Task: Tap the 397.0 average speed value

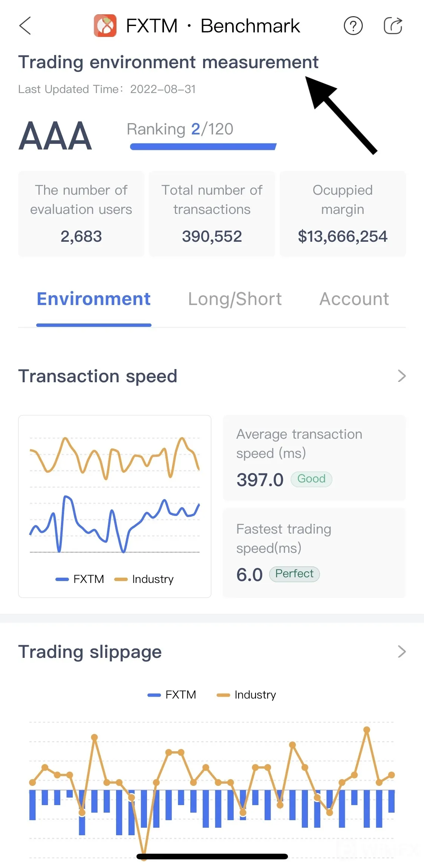Action: tap(260, 480)
